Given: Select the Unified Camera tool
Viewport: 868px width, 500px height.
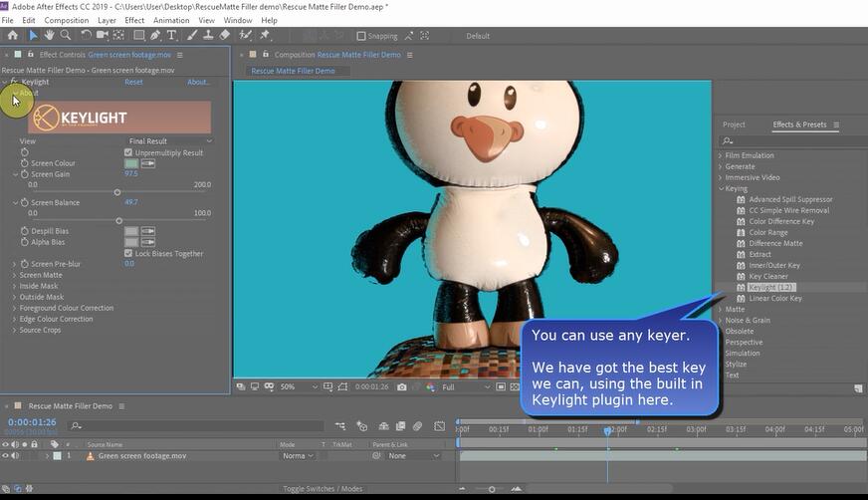Looking at the screenshot, I should pyautogui.click(x=102, y=36).
